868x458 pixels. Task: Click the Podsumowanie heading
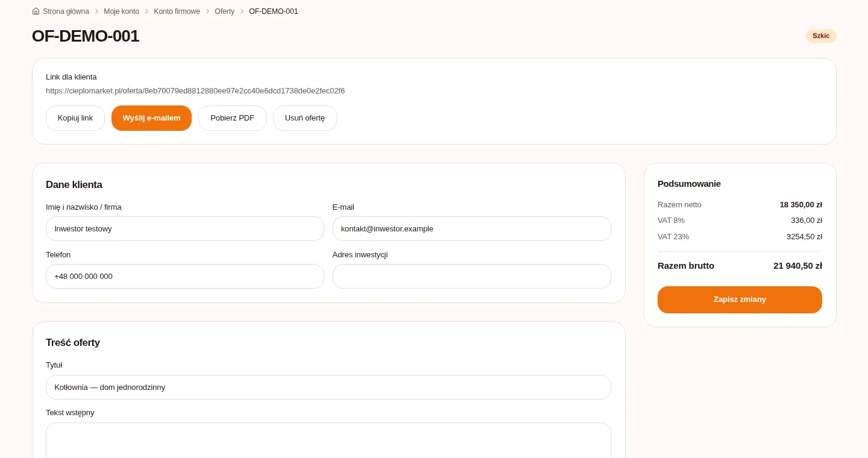[689, 184]
